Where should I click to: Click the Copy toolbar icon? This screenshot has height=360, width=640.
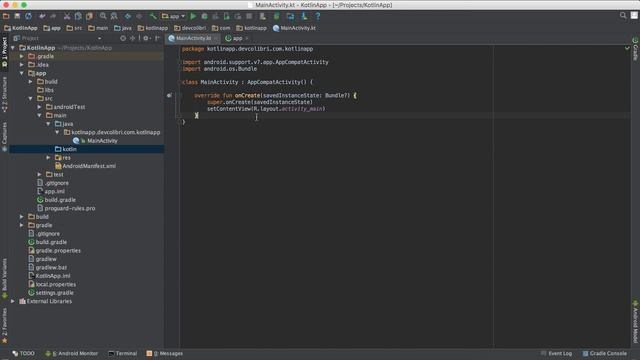coord(78,16)
